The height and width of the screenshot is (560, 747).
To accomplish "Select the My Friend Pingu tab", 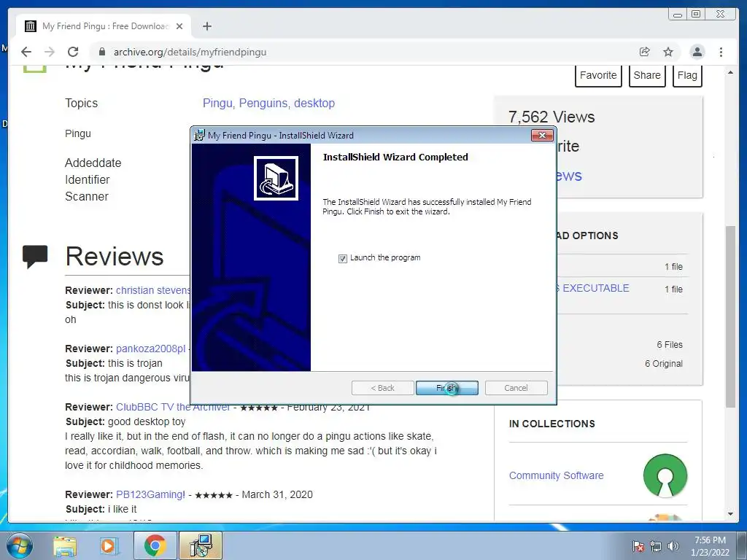I will click(104, 26).
